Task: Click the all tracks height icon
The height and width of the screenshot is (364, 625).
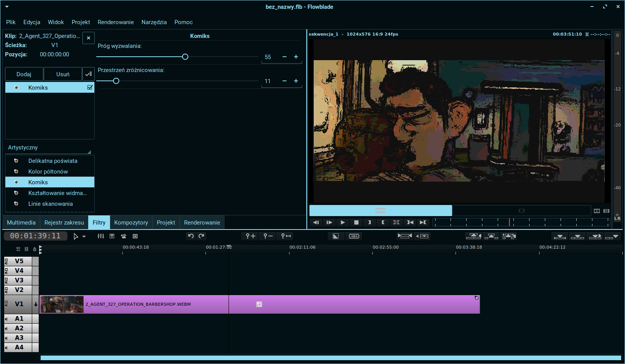Action: [18, 249]
